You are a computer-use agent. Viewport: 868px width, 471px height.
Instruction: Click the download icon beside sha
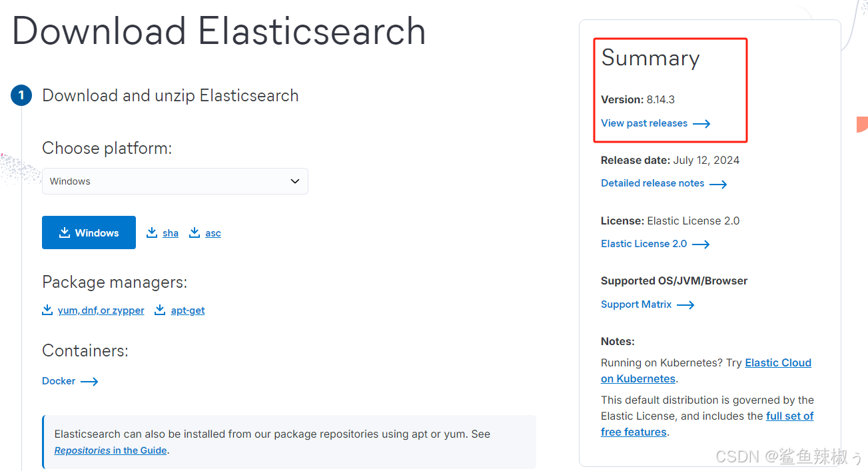152,233
